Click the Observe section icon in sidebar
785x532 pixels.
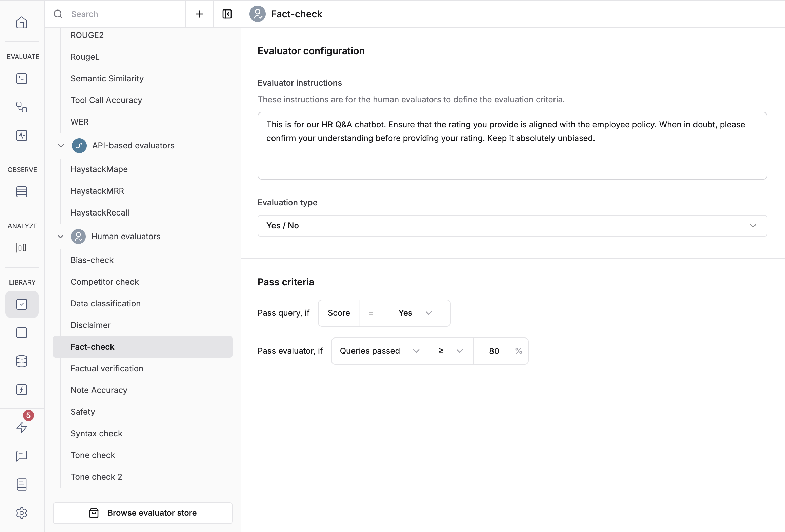[21, 192]
